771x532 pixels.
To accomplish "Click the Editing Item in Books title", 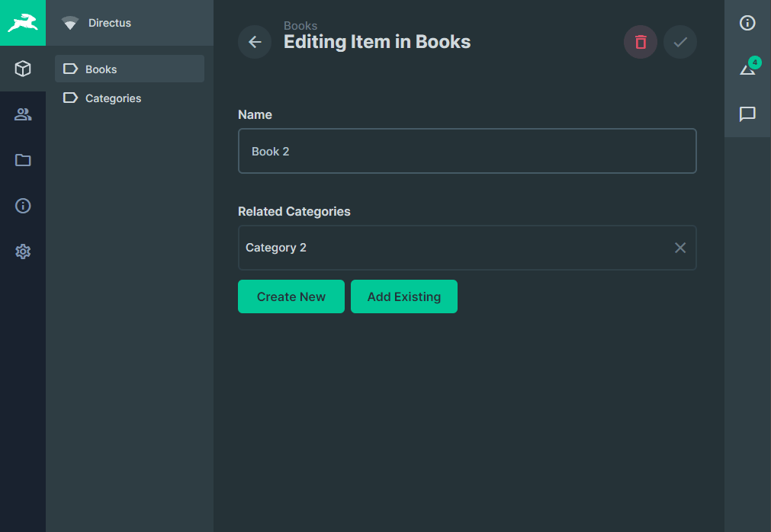I will [377, 42].
